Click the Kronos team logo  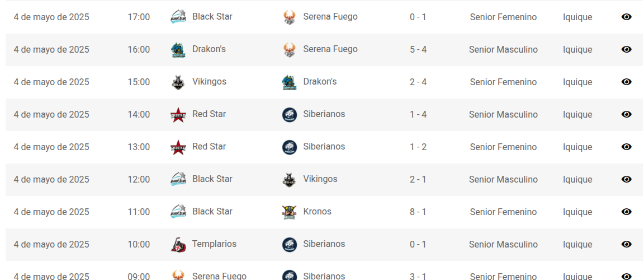click(290, 212)
